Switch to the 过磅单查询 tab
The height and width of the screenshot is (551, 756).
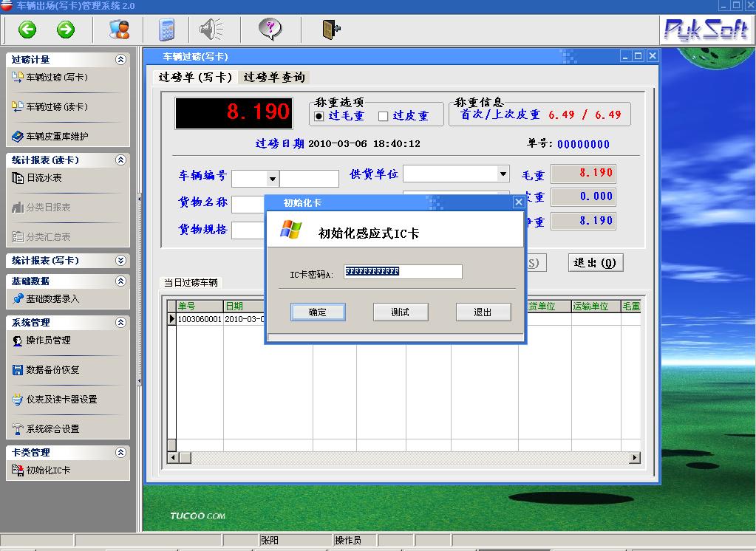273,78
